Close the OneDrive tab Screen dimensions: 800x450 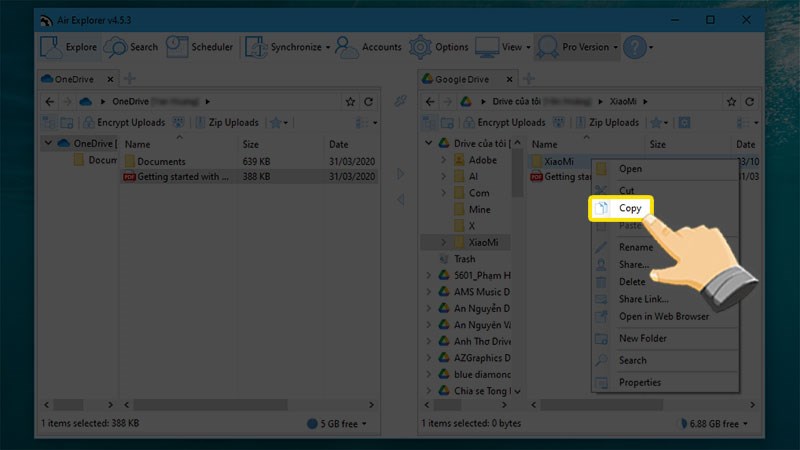[110, 79]
